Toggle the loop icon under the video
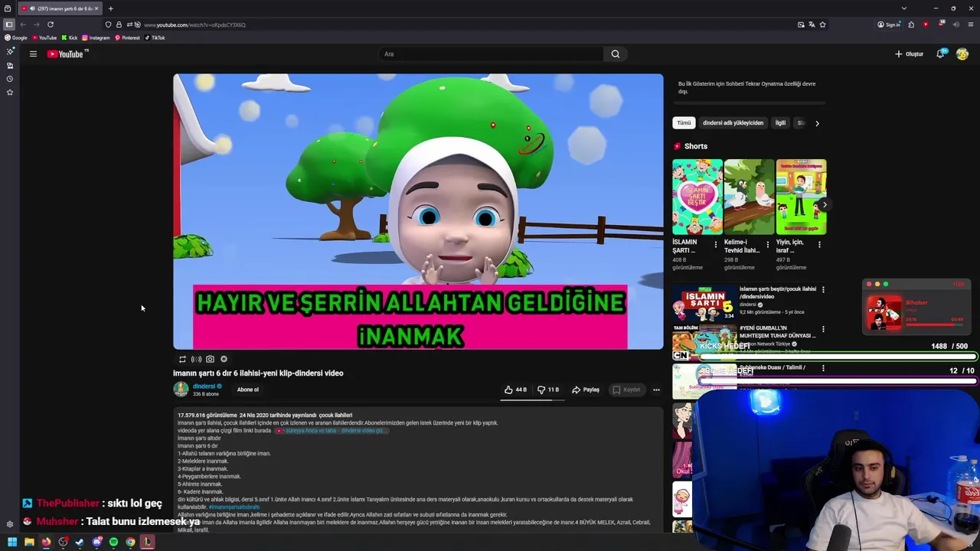The width and height of the screenshot is (980, 551). point(182,359)
